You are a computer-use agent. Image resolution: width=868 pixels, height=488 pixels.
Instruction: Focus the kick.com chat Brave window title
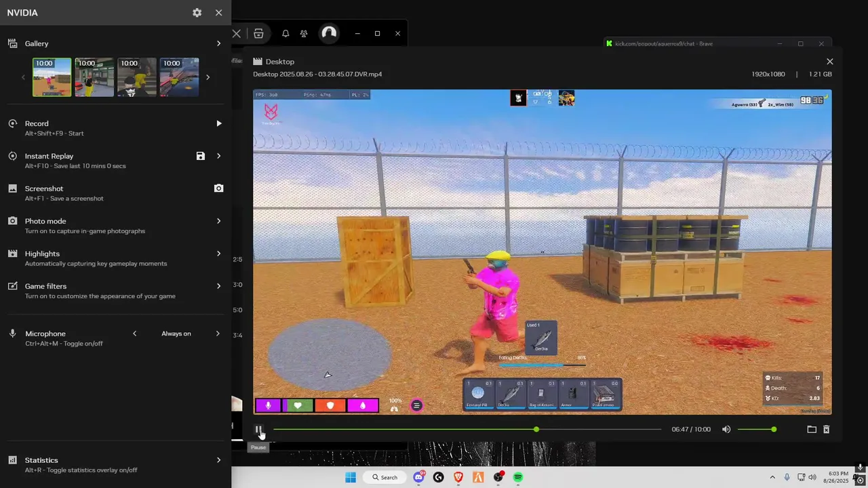663,43
